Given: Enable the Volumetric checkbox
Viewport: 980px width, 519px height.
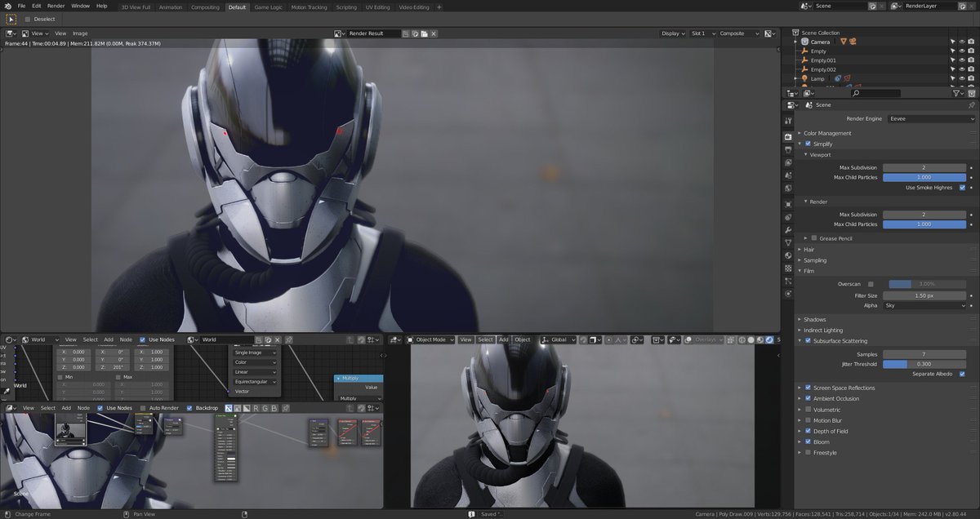Looking at the screenshot, I should [808, 410].
